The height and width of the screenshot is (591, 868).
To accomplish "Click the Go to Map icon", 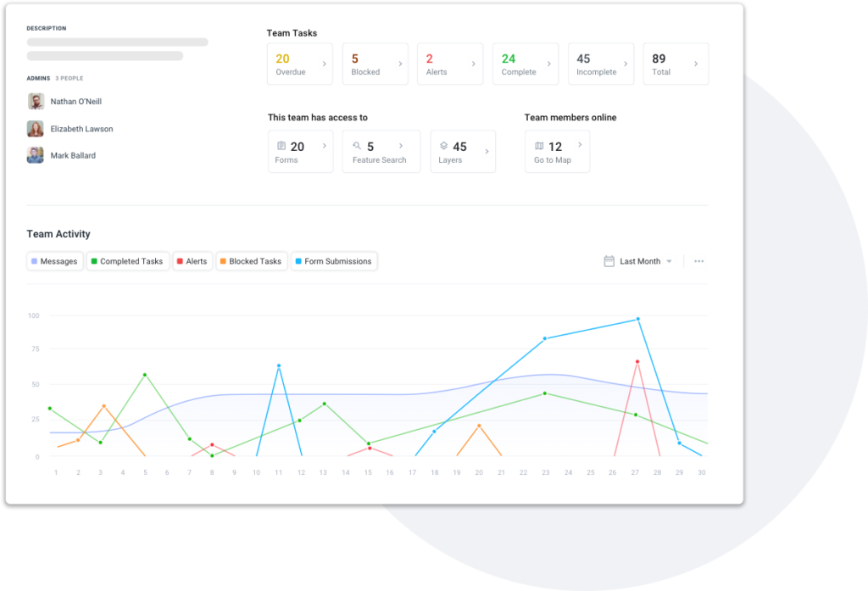I will (x=539, y=146).
